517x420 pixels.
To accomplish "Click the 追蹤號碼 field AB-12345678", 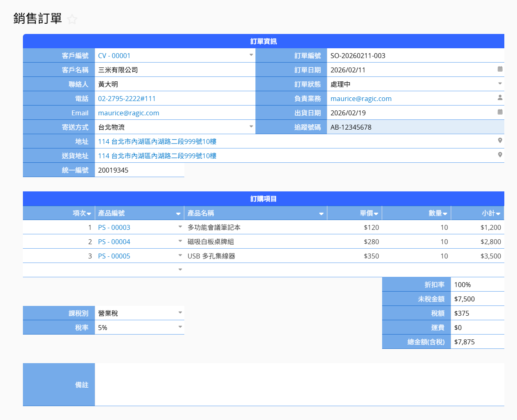I will click(415, 127).
